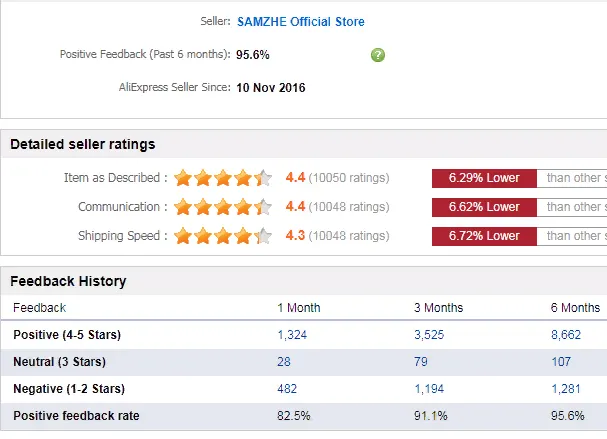Click the Shipping Speed star rating icons
The image size is (607, 439).
222,236
